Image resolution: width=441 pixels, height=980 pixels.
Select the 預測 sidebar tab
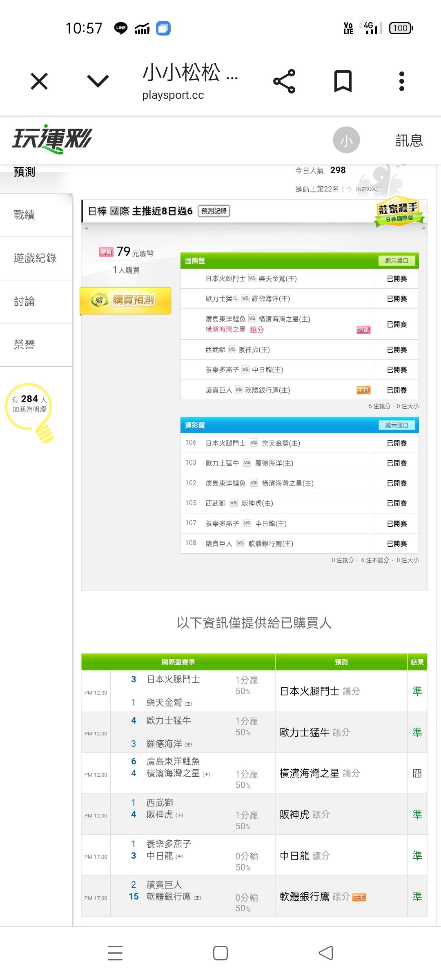(x=24, y=172)
